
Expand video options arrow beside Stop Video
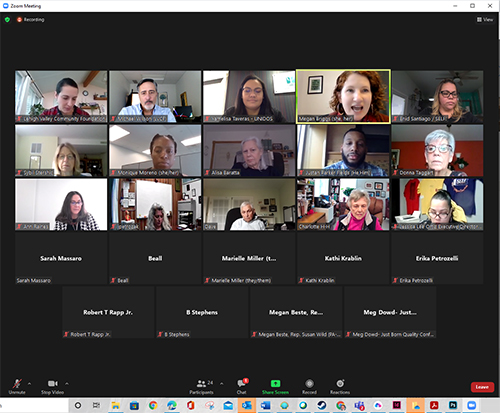[x=67, y=384]
